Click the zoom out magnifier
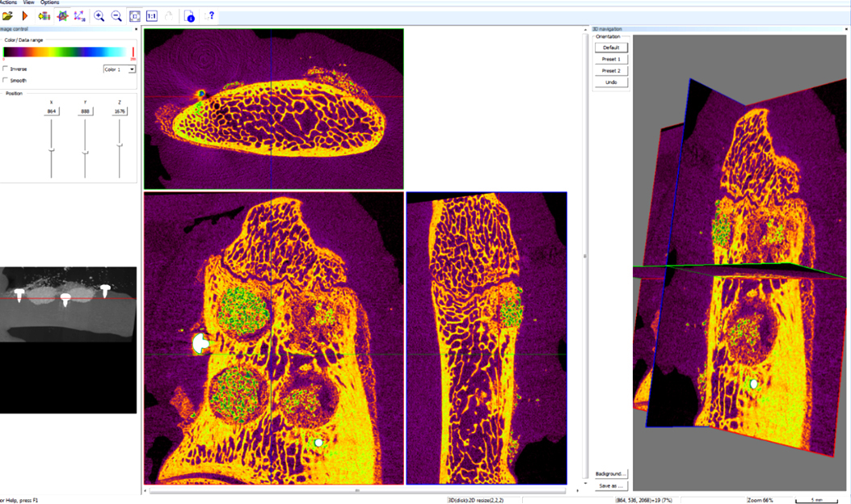This screenshot has height=504, width=851. coord(116,15)
